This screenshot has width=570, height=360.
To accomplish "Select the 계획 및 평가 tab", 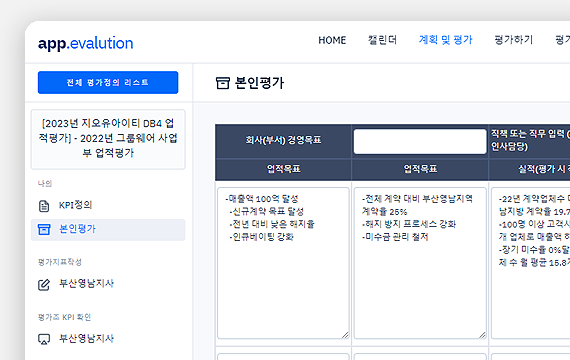I will coord(445,40).
